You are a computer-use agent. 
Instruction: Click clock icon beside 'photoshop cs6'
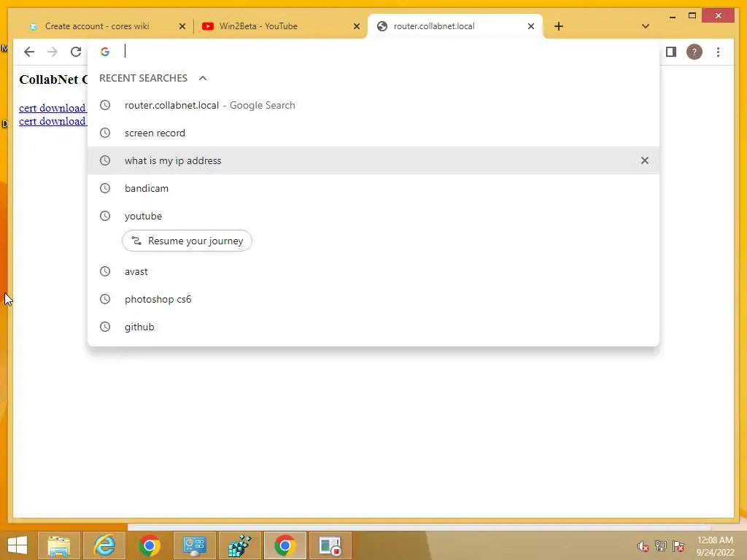click(105, 299)
